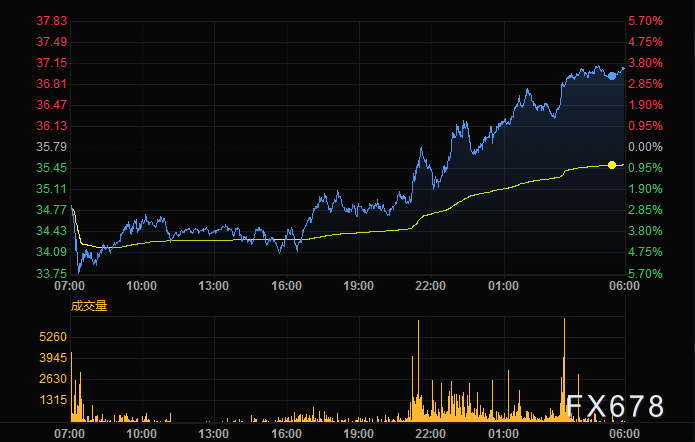Screen dimensions: 695x442
Task: Click the green 1.90% percent label
Action: [x=645, y=189]
